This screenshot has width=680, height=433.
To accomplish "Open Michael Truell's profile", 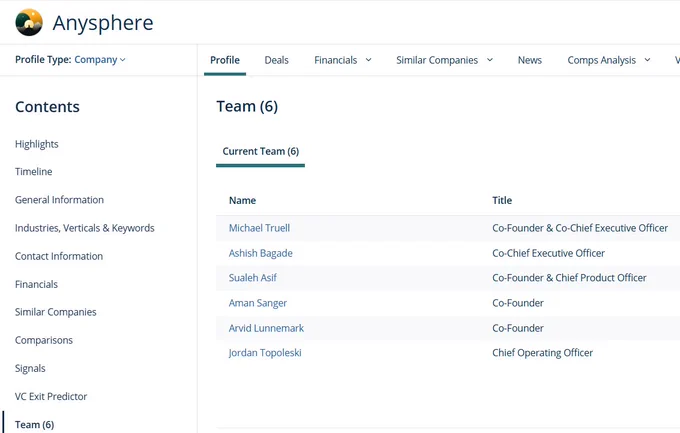I will pyautogui.click(x=259, y=228).
